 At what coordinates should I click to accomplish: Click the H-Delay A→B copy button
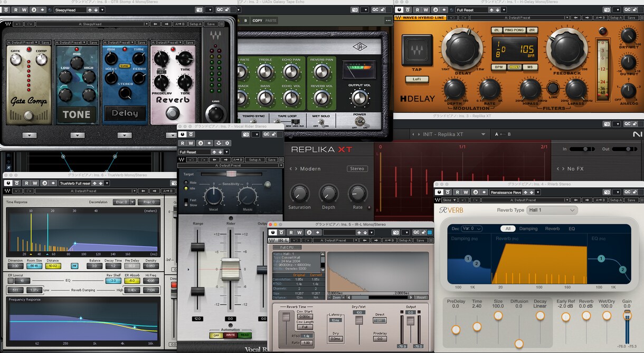coord(600,18)
